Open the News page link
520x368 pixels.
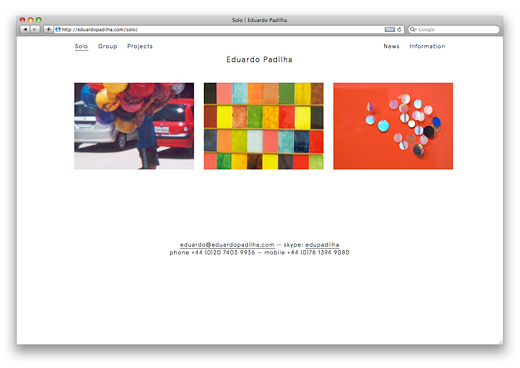click(x=391, y=46)
